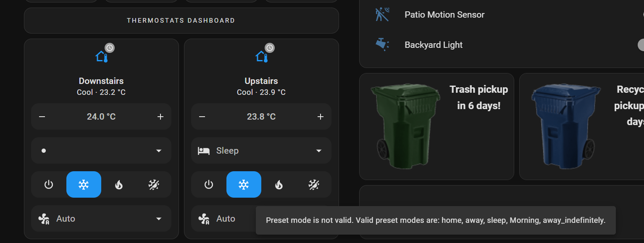Viewport: 644px width, 243px height.
Task: Select cool mode snowflake on Upstairs thermostat
Action: [x=244, y=184]
